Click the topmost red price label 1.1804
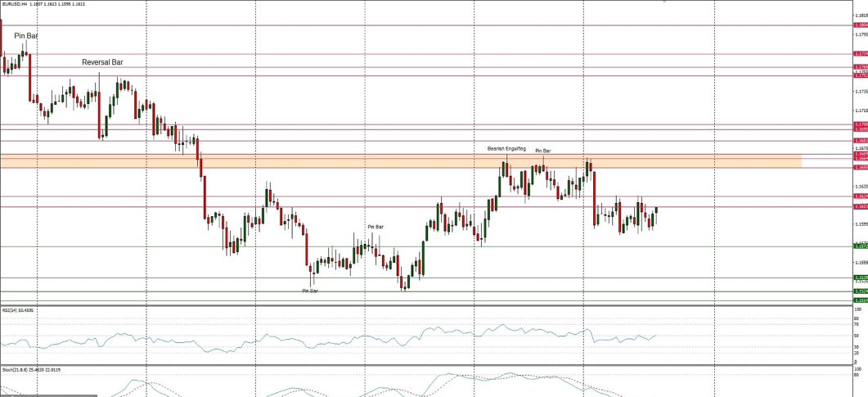The width and height of the screenshot is (868, 397). pos(860,25)
